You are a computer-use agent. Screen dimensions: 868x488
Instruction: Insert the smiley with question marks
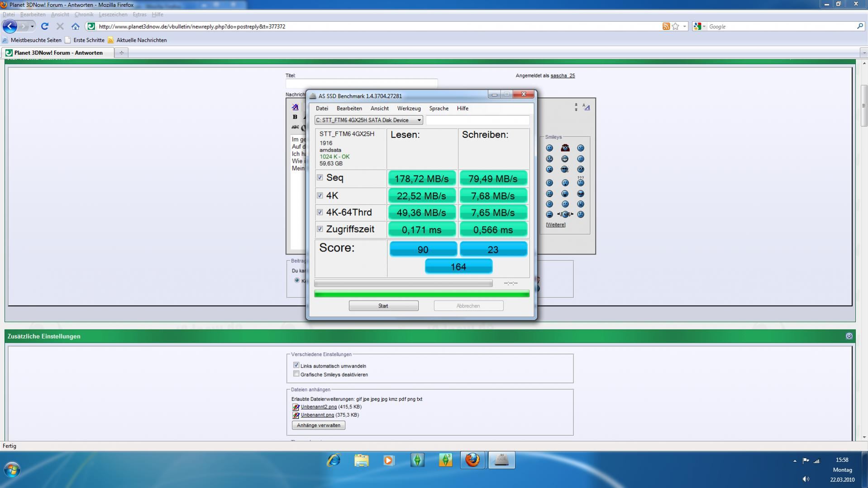click(581, 182)
